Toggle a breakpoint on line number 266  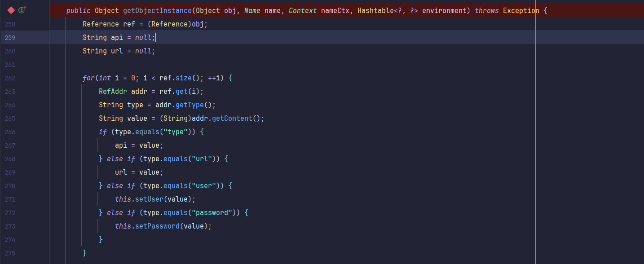click(10, 132)
